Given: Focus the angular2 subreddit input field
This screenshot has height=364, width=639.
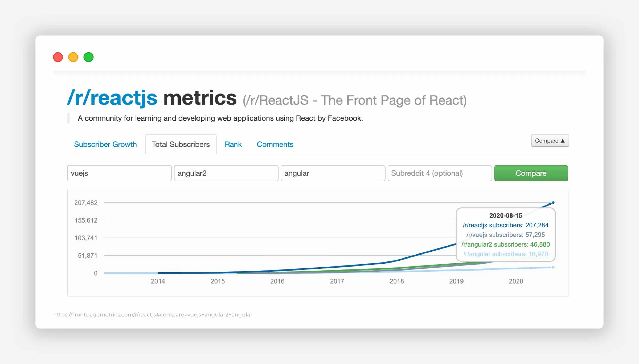Looking at the screenshot, I should pos(226,173).
